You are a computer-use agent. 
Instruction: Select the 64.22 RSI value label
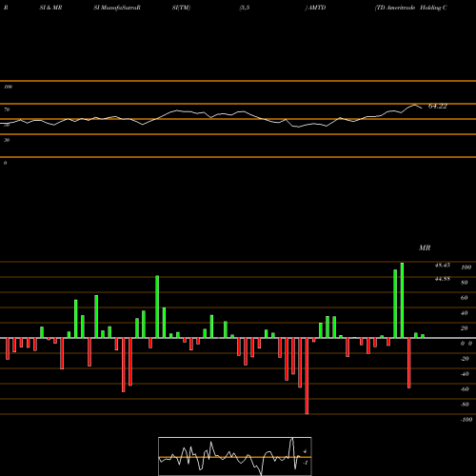tap(438, 106)
